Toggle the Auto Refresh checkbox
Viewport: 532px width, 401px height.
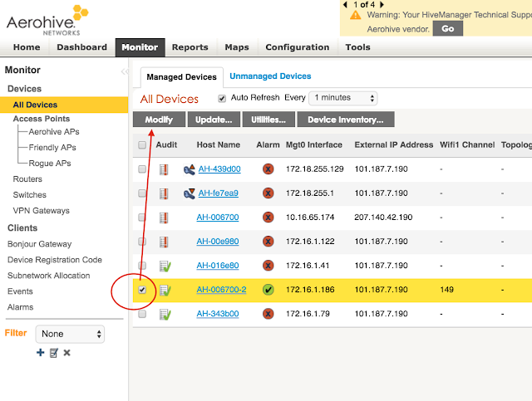tap(222, 98)
